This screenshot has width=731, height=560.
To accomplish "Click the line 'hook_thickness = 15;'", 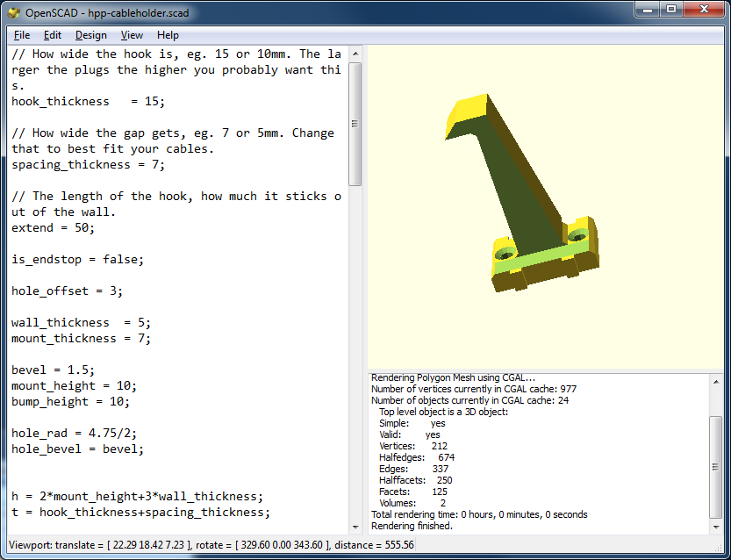I will point(88,101).
